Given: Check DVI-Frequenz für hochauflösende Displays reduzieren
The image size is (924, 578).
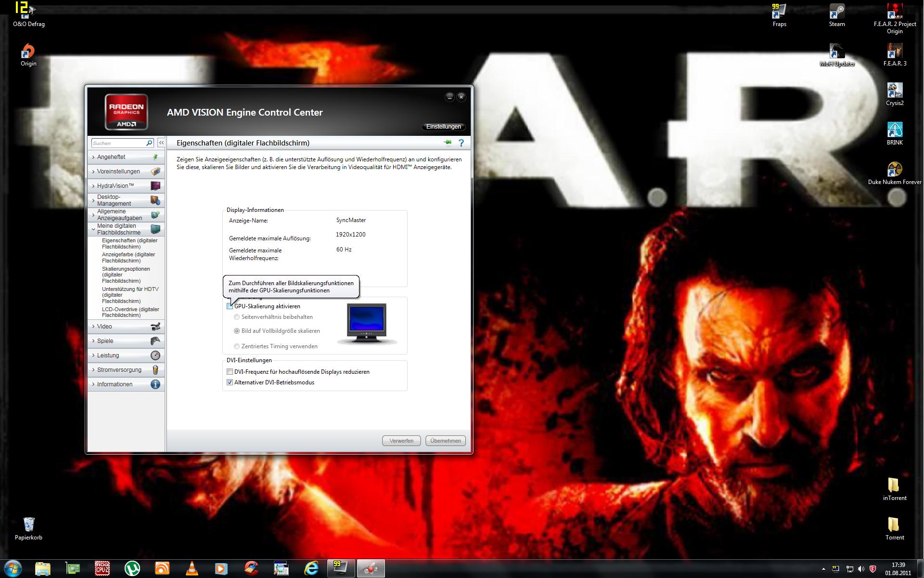Looking at the screenshot, I should tap(230, 372).
